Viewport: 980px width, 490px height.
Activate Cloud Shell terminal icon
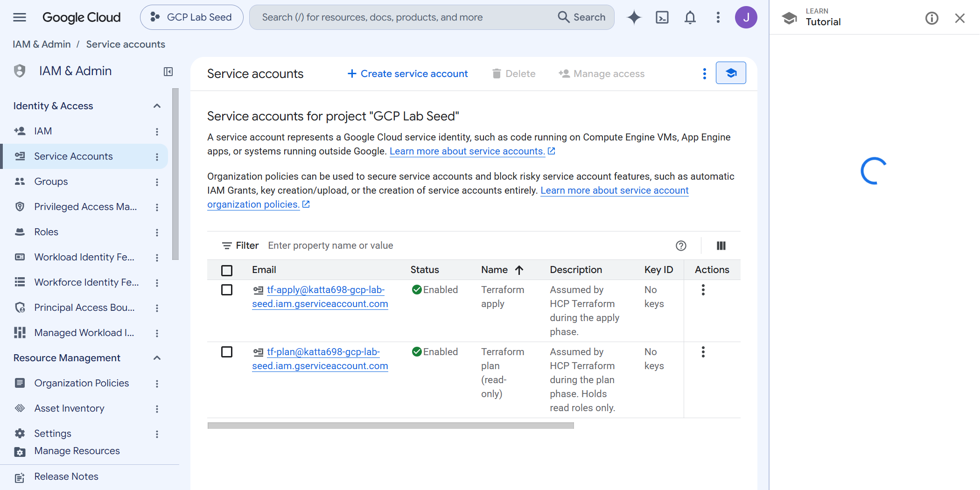(x=662, y=17)
